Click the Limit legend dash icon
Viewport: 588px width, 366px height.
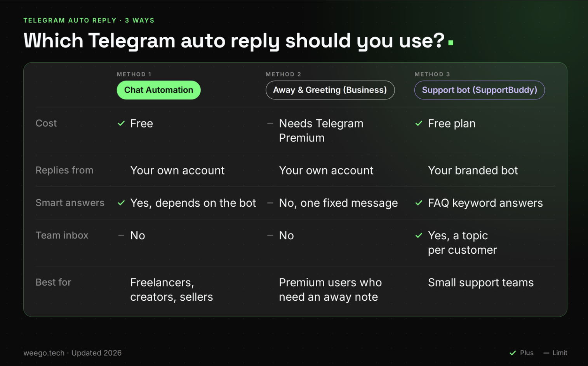pos(546,353)
